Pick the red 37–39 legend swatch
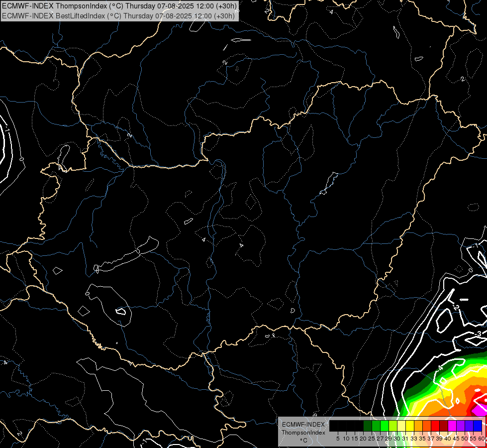The image size is (487, 448). pyautogui.click(x=435, y=426)
